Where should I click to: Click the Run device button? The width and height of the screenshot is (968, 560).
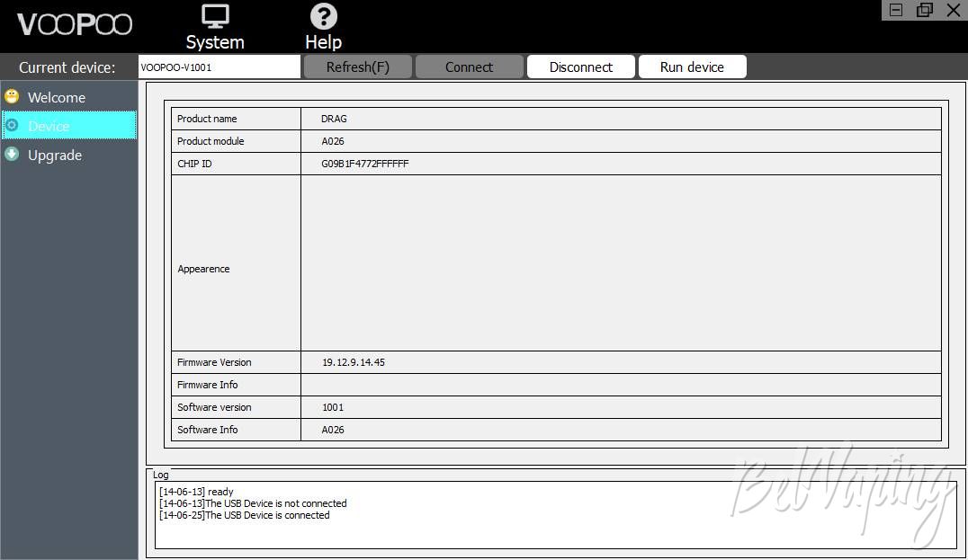click(x=692, y=67)
